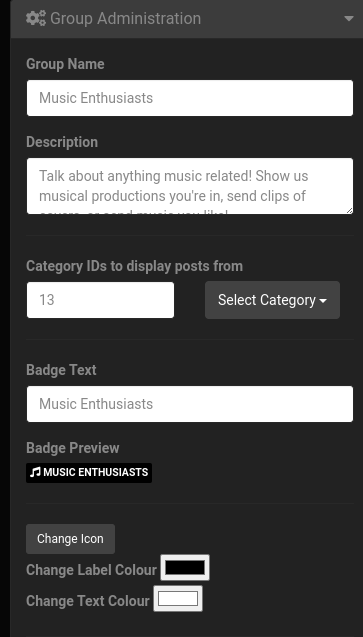
Task: Click the caret arrow on Select Category
Action: [323, 301]
